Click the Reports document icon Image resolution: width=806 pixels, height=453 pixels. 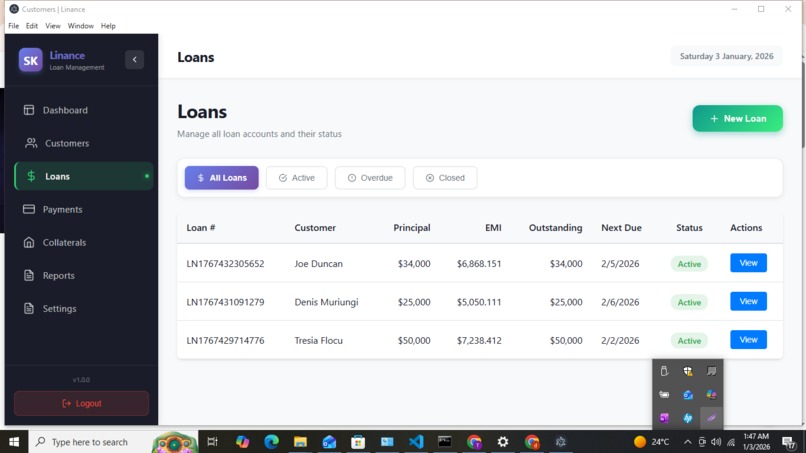[29, 276]
